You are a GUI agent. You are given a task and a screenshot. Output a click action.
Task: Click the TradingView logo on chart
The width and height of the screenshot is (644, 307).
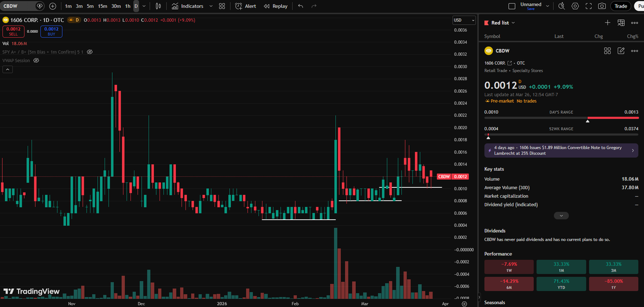[32, 291]
